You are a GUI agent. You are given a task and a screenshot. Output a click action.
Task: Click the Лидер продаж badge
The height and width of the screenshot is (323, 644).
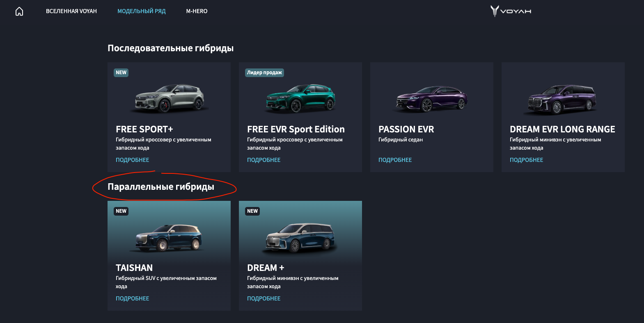click(264, 73)
